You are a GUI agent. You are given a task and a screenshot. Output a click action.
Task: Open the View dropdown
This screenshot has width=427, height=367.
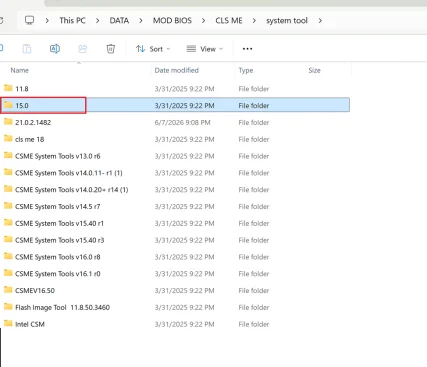pyautogui.click(x=205, y=49)
